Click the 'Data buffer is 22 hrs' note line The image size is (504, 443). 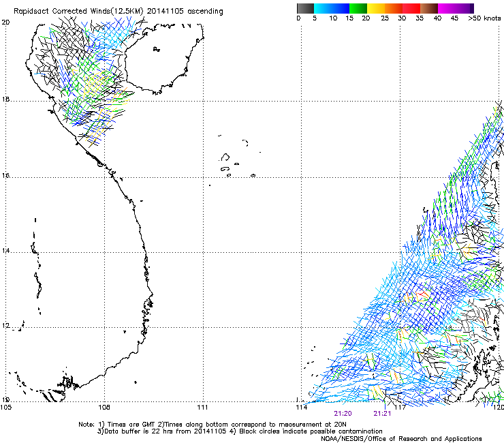click(240, 431)
